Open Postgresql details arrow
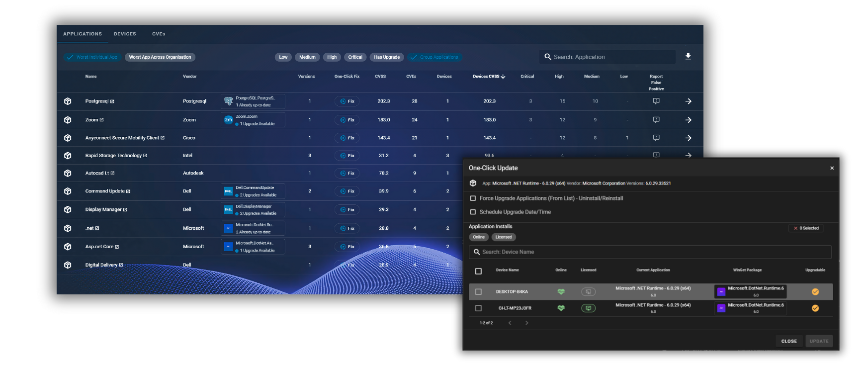Viewport: 868px width, 365px height. [689, 101]
